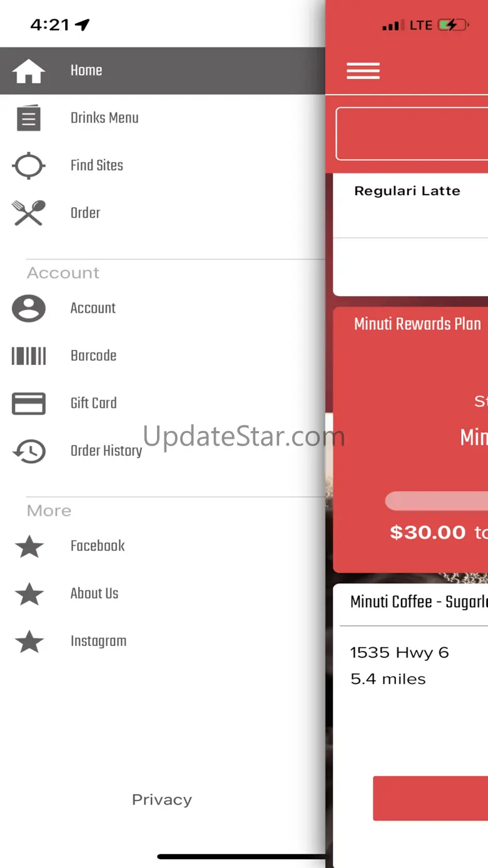Tap the Gift Card icon
488x868 pixels.
click(29, 404)
